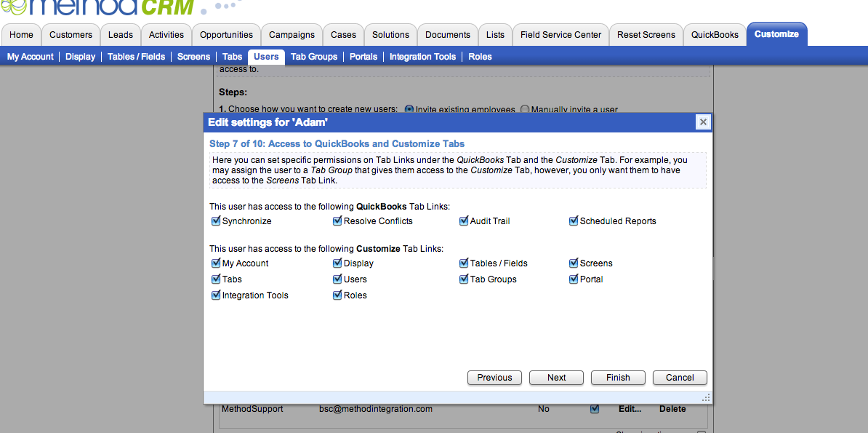
Task: Open Roles sub-tab link
Action: coord(480,57)
